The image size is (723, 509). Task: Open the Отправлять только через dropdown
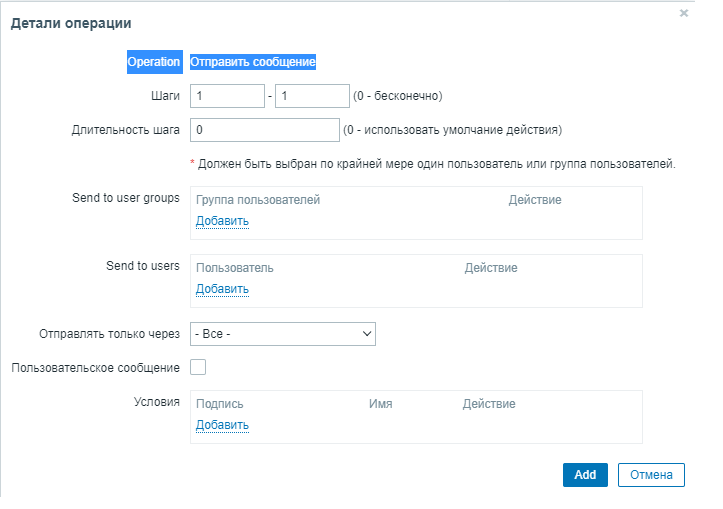coord(283,334)
